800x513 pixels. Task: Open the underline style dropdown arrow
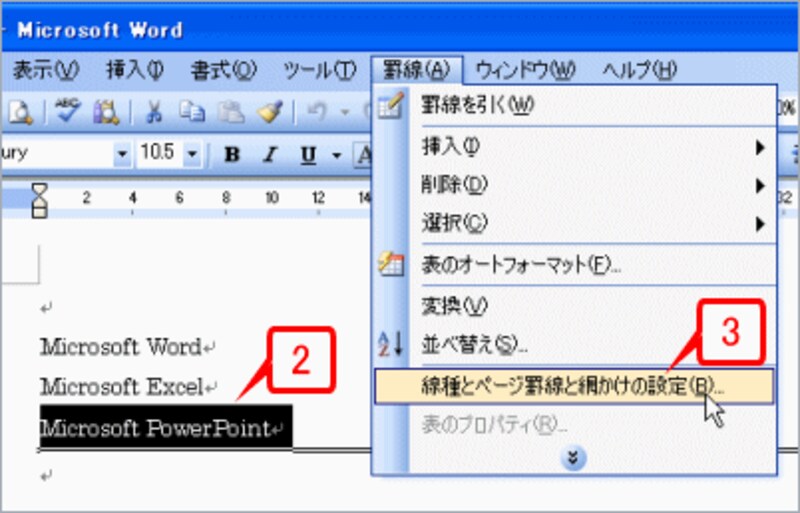[x=336, y=154]
